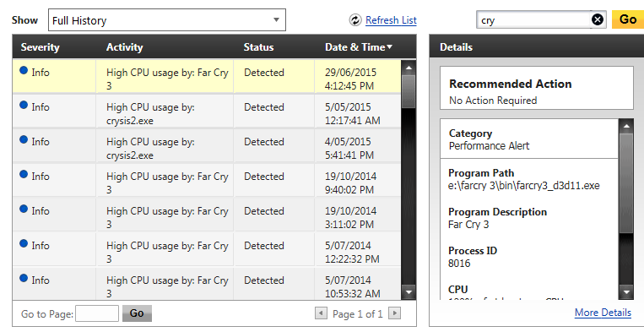Click the history list scroll up arrow
The image size is (644, 332).
coord(409,68)
